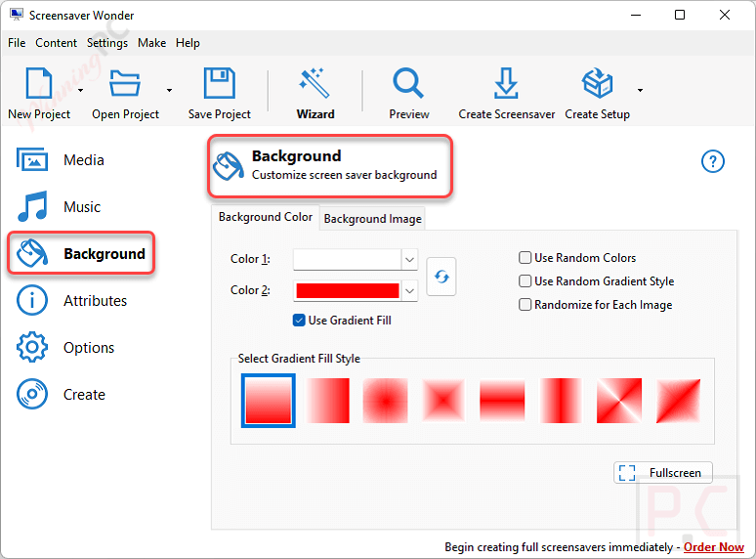Close the Screensaver Wonder window
The height and width of the screenshot is (559, 756).
coord(724,15)
